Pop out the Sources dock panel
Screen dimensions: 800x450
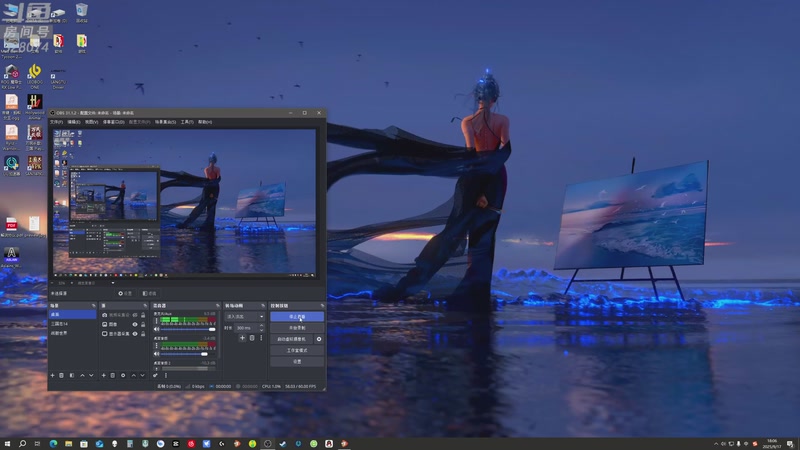click(145, 306)
